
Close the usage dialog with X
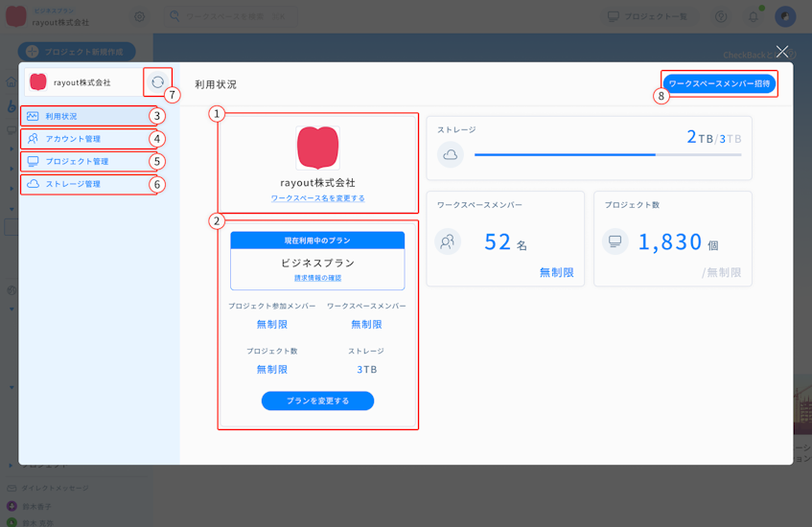click(782, 51)
